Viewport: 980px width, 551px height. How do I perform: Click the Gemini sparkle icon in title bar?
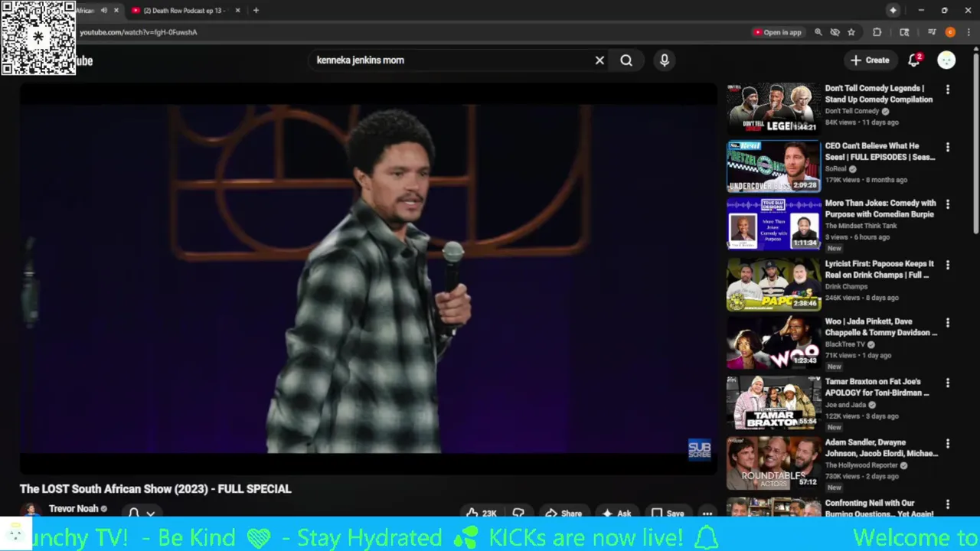pyautogui.click(x=893, y=10)
